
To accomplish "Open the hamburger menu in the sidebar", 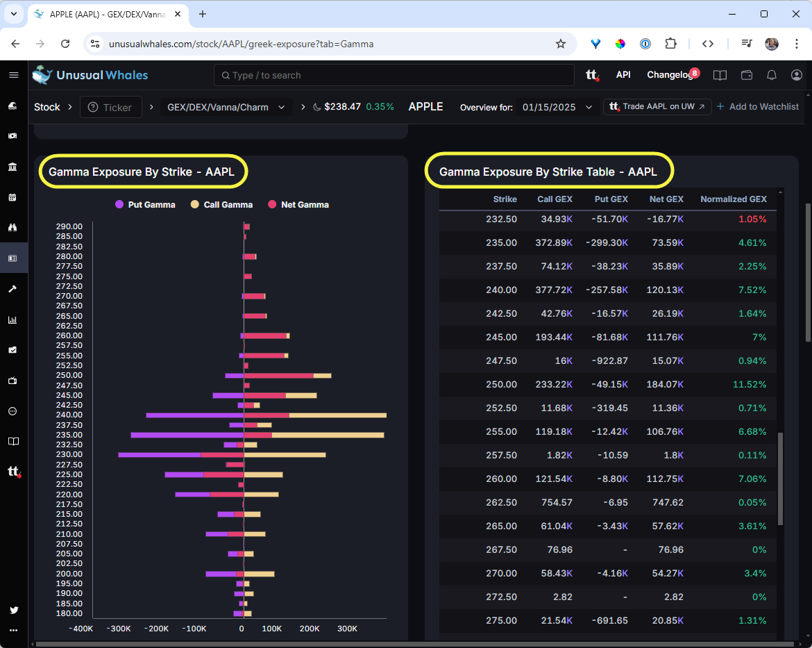I will coord(13,75).
